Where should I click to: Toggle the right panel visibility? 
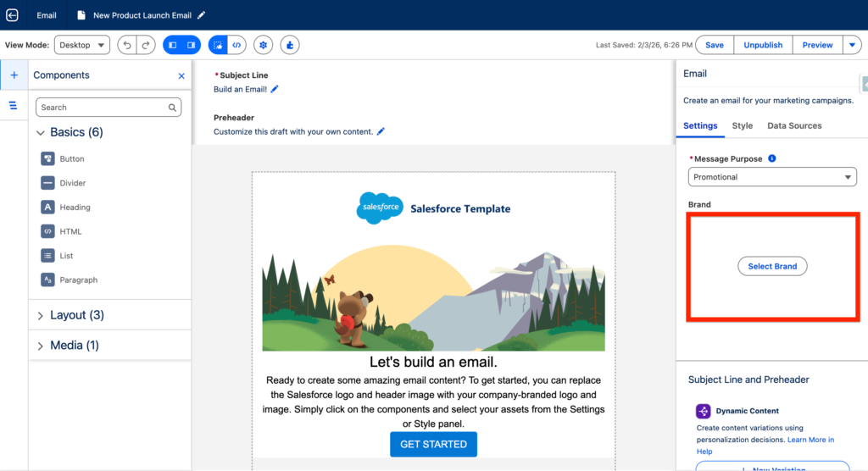tap(192, 45)
